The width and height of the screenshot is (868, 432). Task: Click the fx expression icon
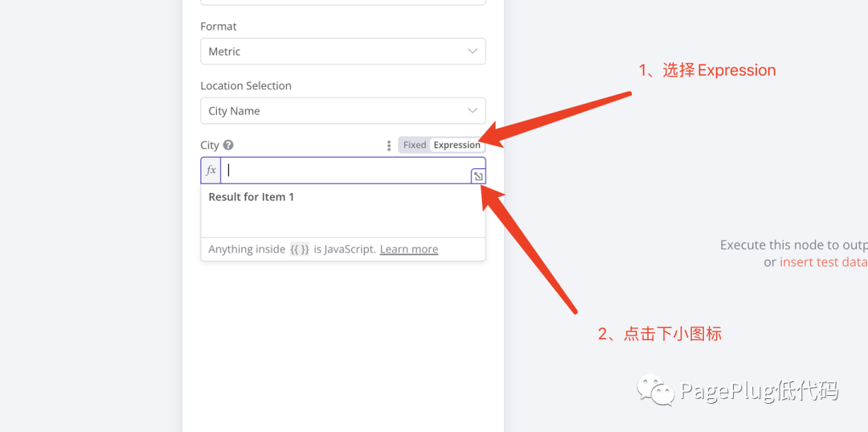211,171
